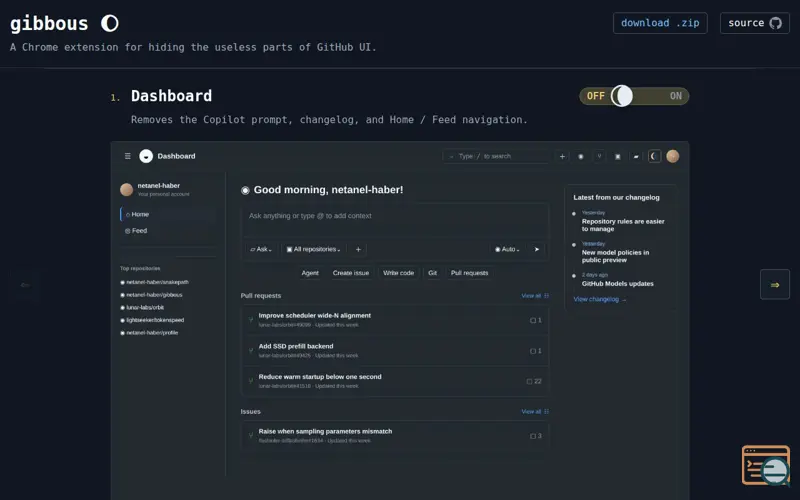Screen dimensions: 800x500
Task: Open Raise when sampling parameters mismatch issue
Action: [325, 432]
